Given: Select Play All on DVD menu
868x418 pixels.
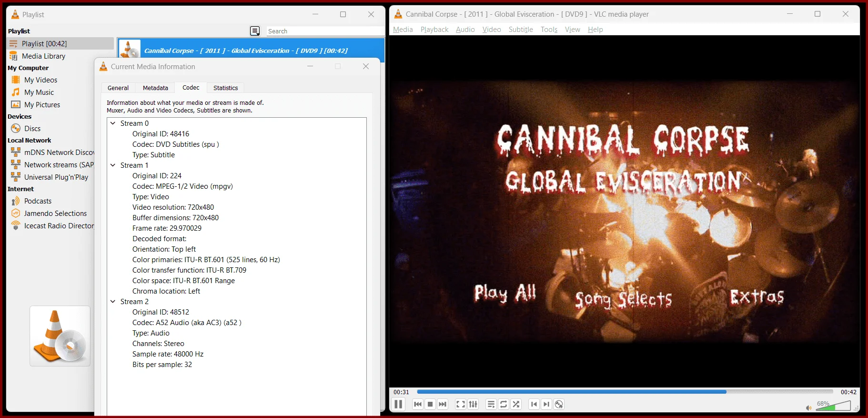Looking at the screenshot, I should coord(505,293).
